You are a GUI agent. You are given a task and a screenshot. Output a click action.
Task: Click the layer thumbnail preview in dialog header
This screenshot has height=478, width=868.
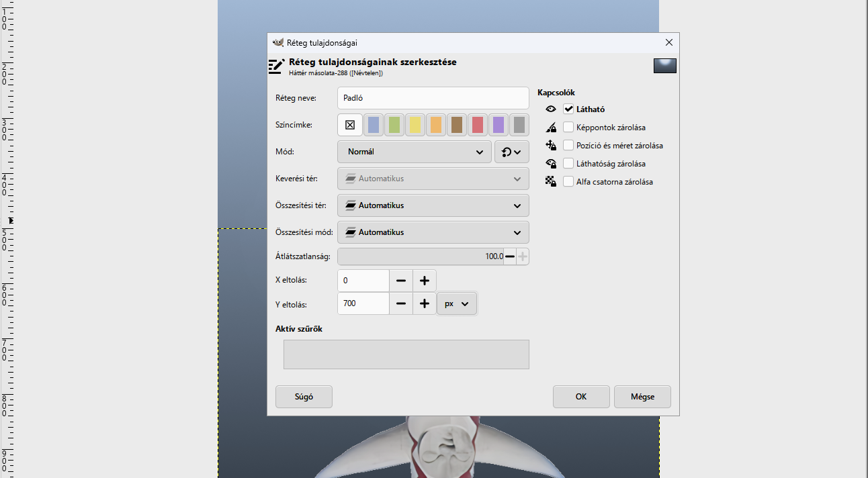(664, 66)
